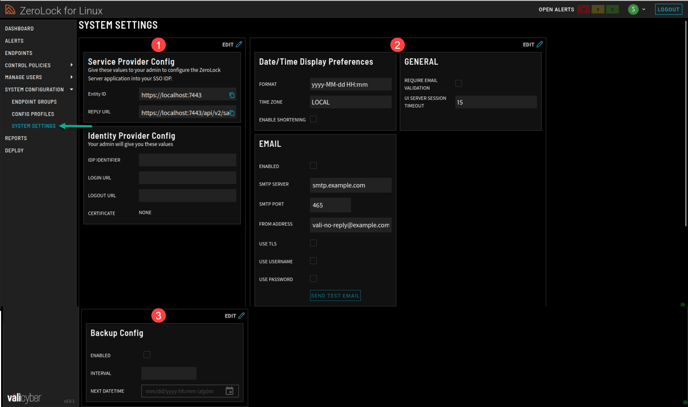
Task: Click the Next Datetime input field
Action: click(190, 391)
